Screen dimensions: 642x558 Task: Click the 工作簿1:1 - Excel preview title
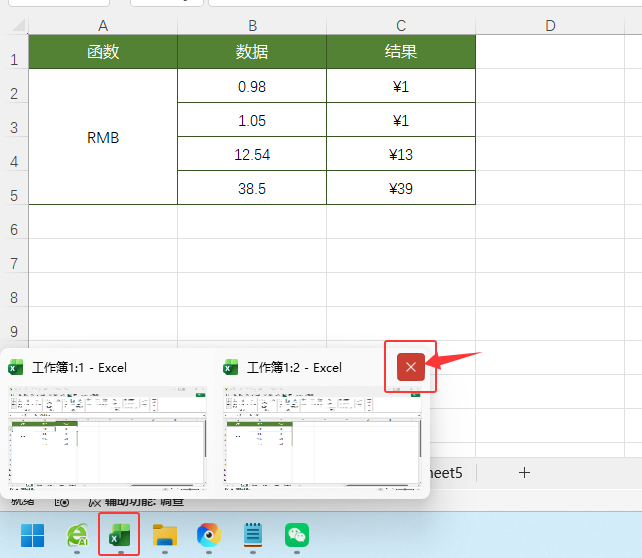pos(79,368)
